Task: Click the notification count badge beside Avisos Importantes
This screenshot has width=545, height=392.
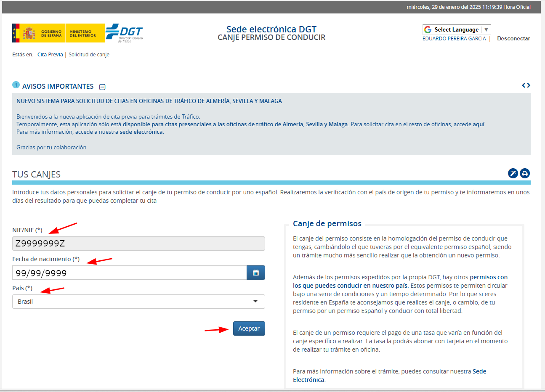Action: [x=16, y=85]
